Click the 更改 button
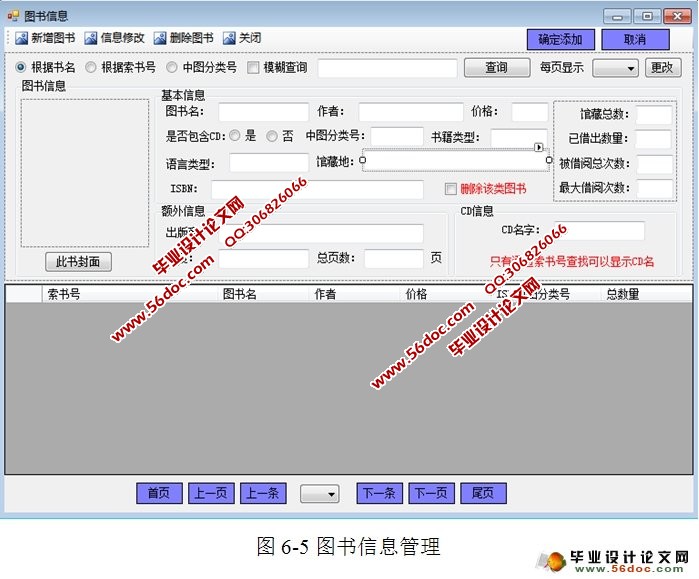 click(662, 68)
